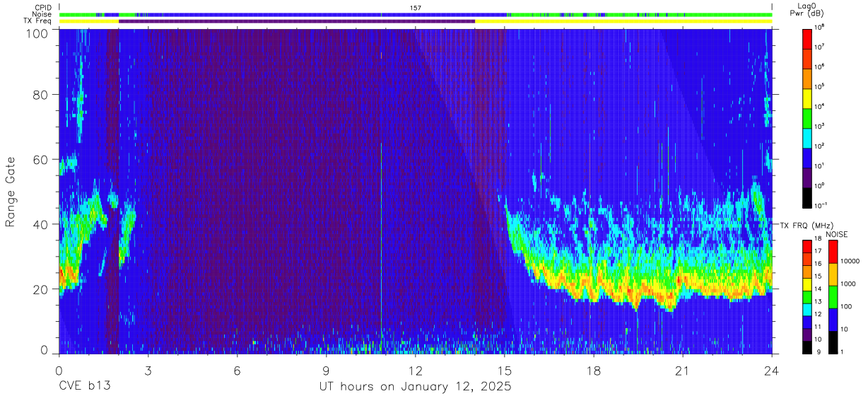Click the CPID value 157
This screenshot has height=401, width=868.
tap(416, 7)
